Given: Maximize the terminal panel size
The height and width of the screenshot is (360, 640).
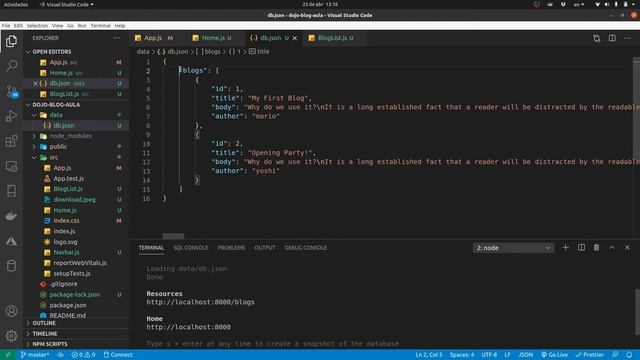Looking at the screenshot, I should [612, 247].
